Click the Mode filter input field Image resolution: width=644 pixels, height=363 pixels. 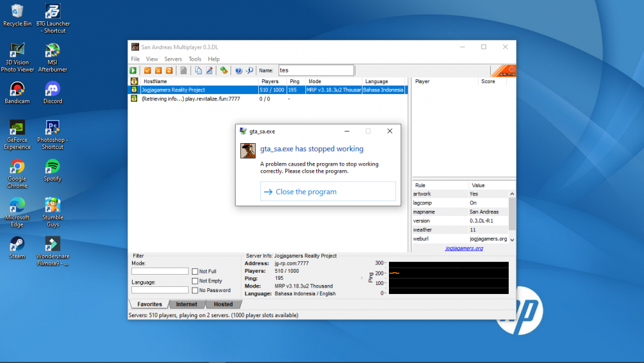click(x=160, y=271)
